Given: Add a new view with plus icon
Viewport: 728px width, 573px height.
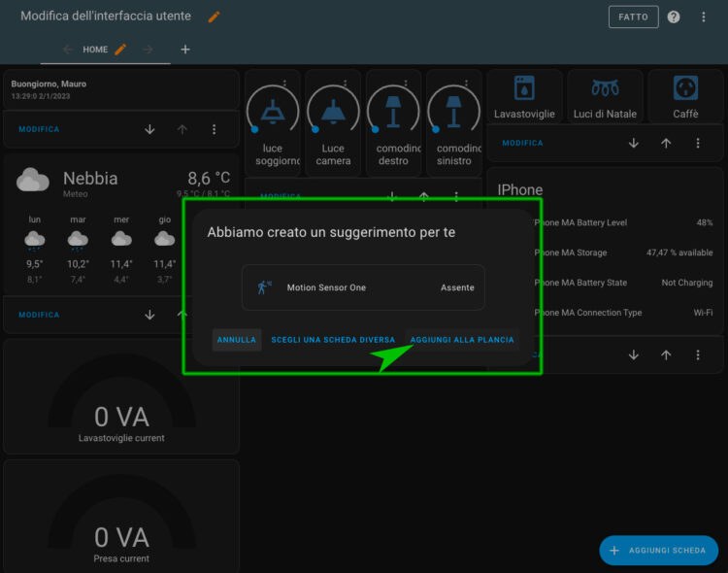Looking at the screenshot, I should click(185, 50).
